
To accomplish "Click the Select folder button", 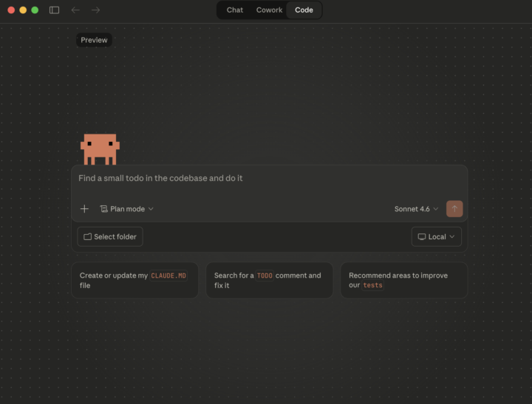I will [x=110, y=237].
